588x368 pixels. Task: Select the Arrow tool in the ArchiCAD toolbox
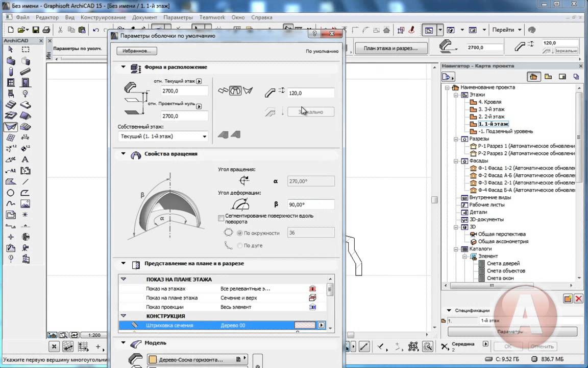11,49
